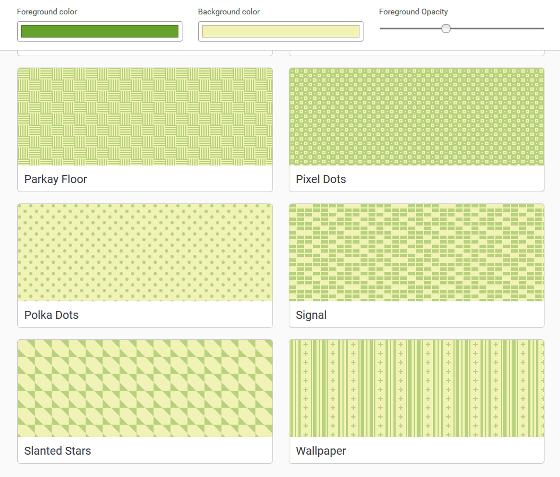The width and height of the screenshot is (560, 477).
Task: Open the Background color pale yellow swatch
Action: 281,31
